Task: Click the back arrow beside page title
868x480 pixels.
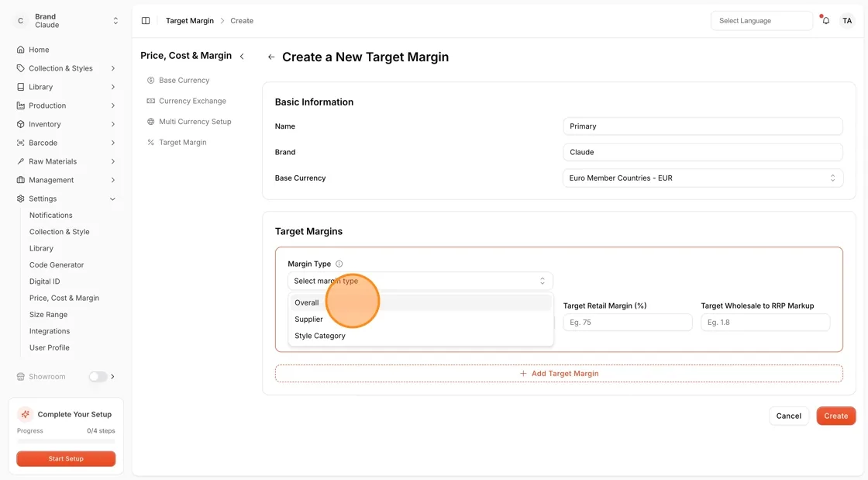Action: 271,57
